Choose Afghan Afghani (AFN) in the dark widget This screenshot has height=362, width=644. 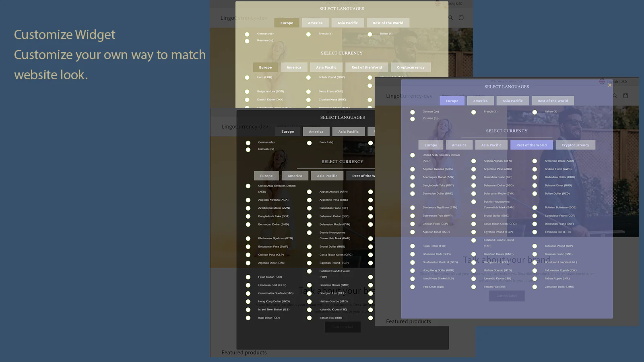pyautogui.click(x=309, y=192)
